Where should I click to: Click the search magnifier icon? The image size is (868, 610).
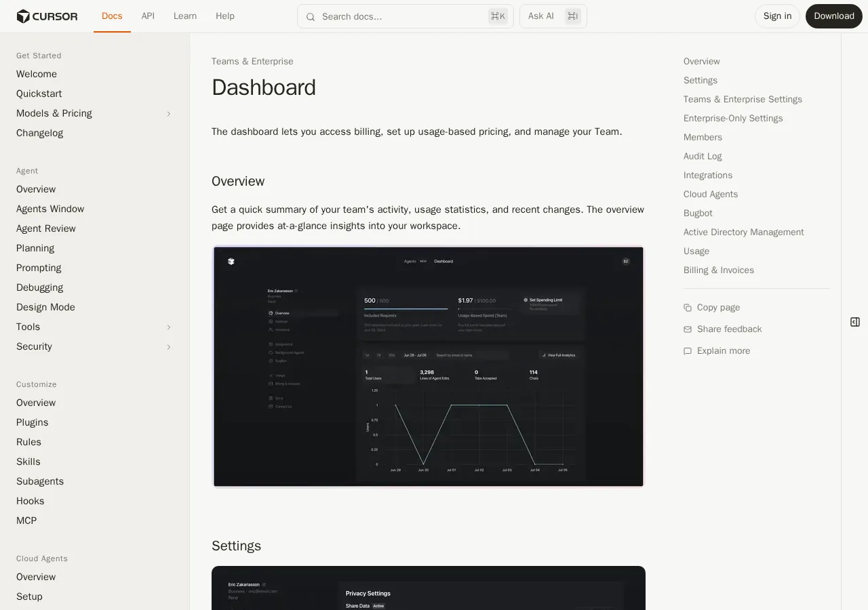(311, 16)
